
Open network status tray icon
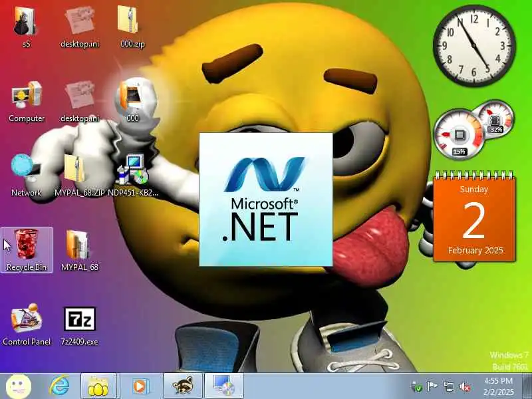[448, 386]
